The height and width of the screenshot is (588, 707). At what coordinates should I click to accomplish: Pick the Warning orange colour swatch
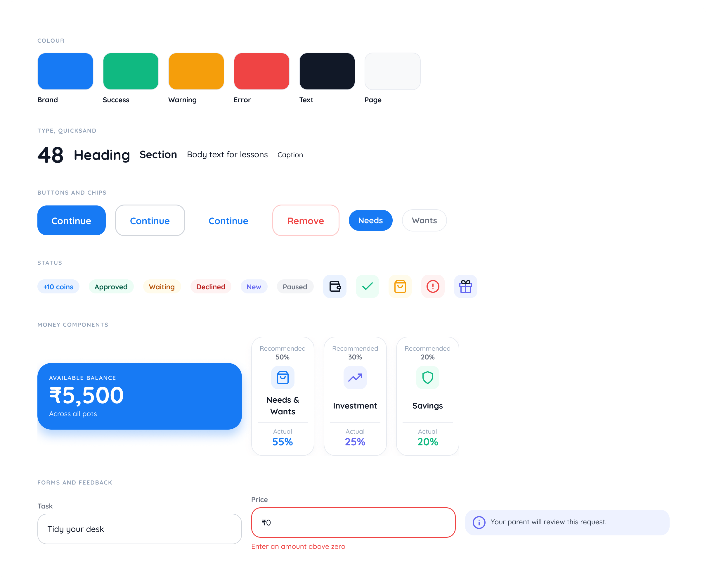pos(196,71)
